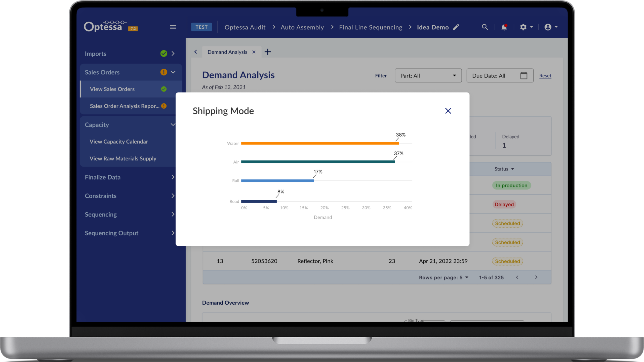Image resolution: width=644 pixels, height=362 pixels.
Task: Go to next table page arrow
Action: tap(536, 277)
